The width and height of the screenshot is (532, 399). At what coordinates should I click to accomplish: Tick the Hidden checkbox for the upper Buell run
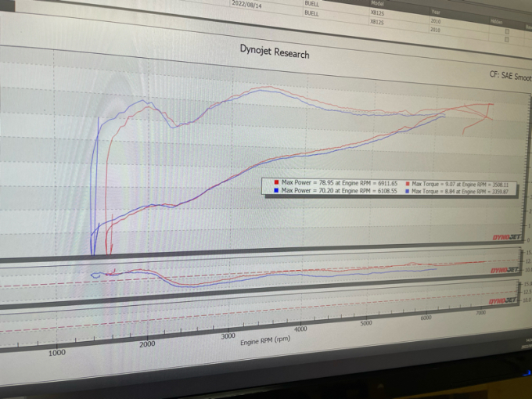click(x=507, y=31)
